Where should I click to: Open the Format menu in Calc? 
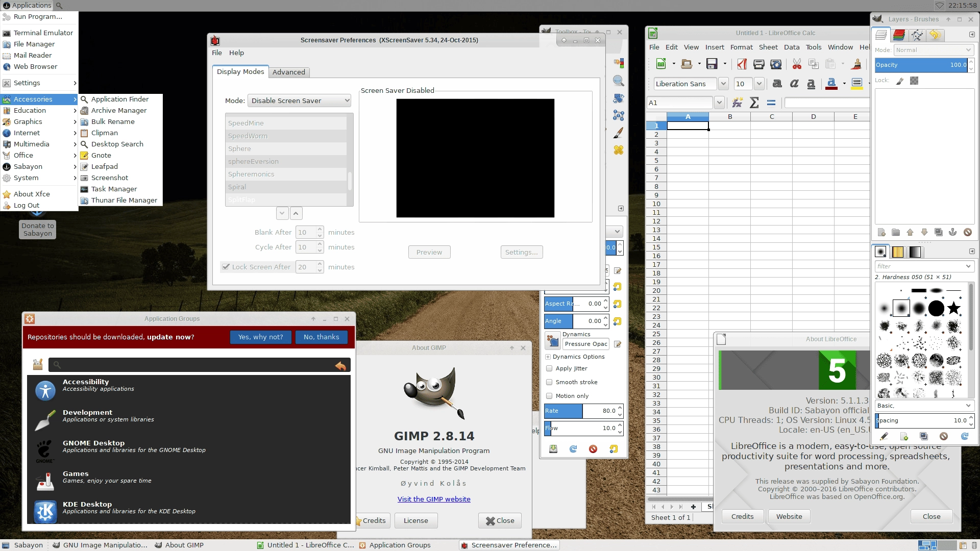click(741, 47)
